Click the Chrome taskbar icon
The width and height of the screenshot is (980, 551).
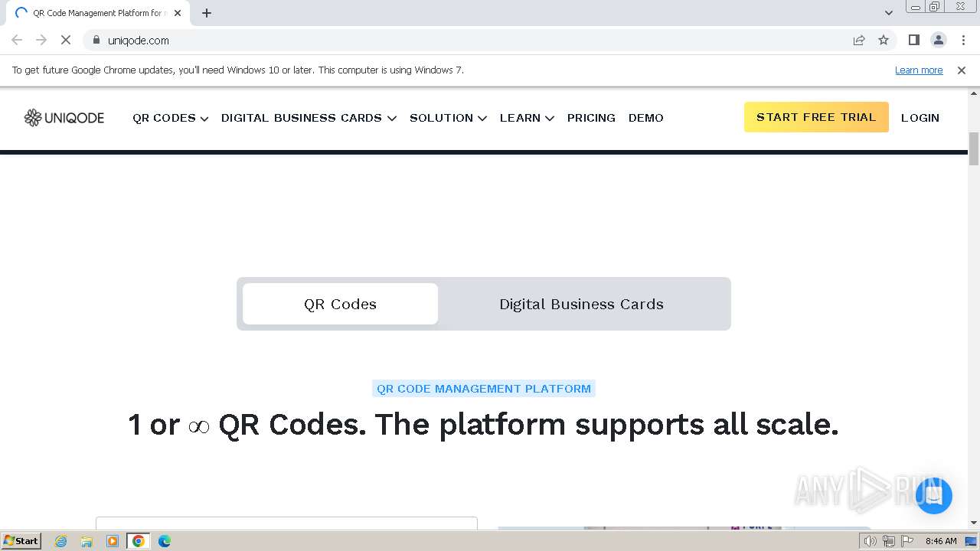click(x=139, y=541)
